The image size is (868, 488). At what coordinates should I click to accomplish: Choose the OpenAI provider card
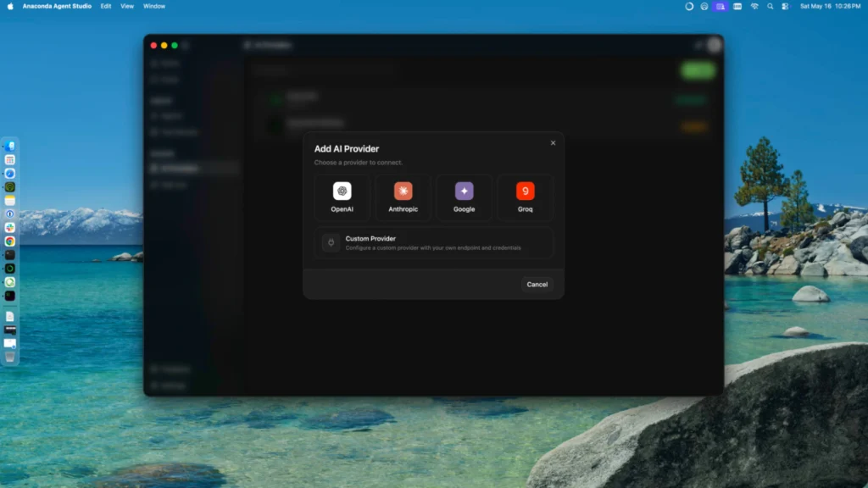[342, 197]
